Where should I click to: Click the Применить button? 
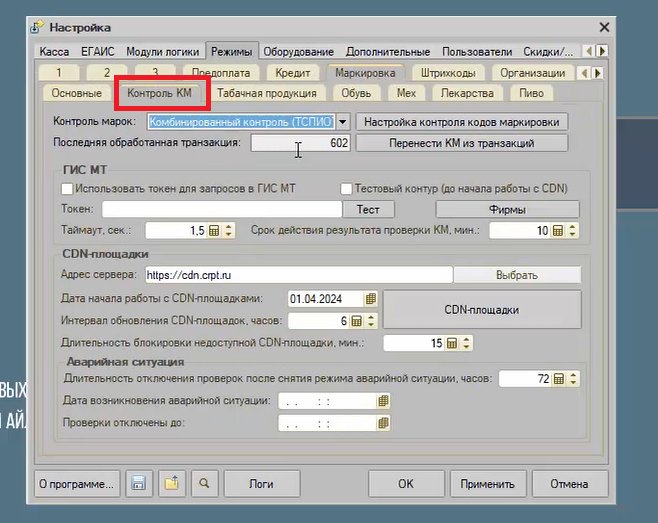click(488, 484)
